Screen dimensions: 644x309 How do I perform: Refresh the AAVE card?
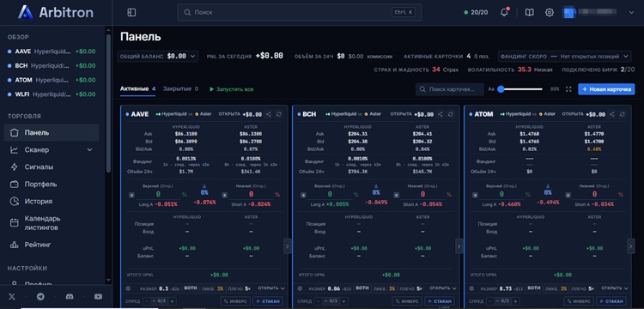pyautogui.click(x=279, y=114)
